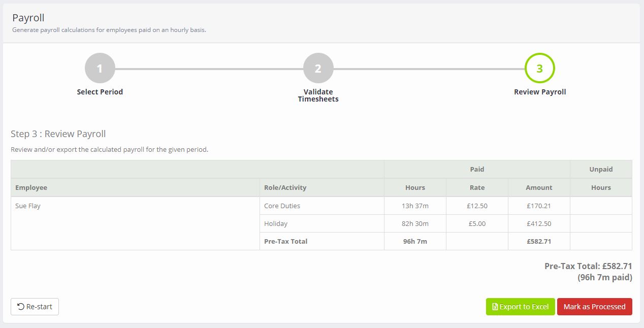The height and width of the screenshot is (328, 644).
Task: Click the Amount column header
Action: [539, 187]
